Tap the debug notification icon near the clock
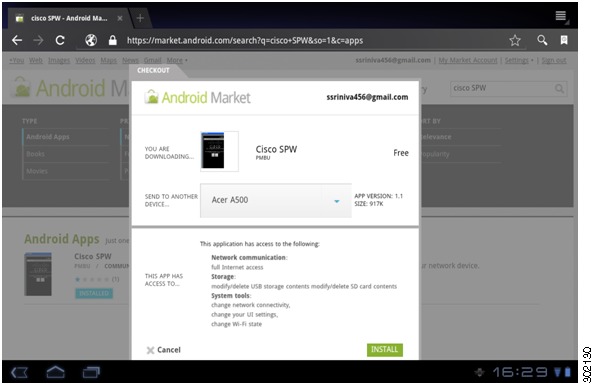This screenshot has width=593, height=386. click(x=480, y=372)
